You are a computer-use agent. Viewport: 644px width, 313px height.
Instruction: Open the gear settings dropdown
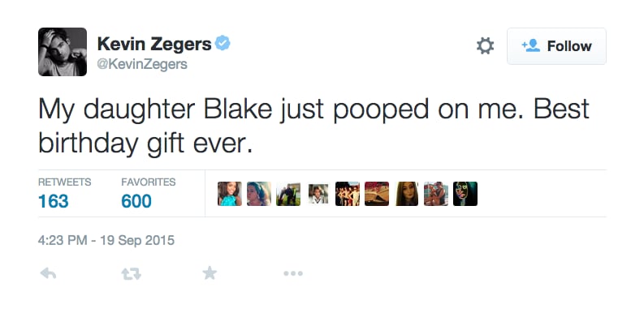pos(485,46)
